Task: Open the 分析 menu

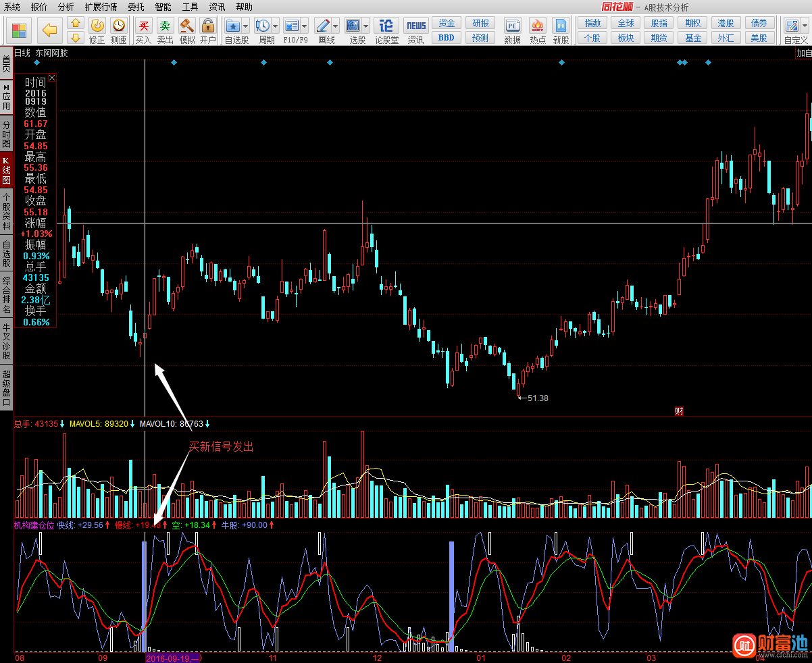Action: click(x=66, y=7)
